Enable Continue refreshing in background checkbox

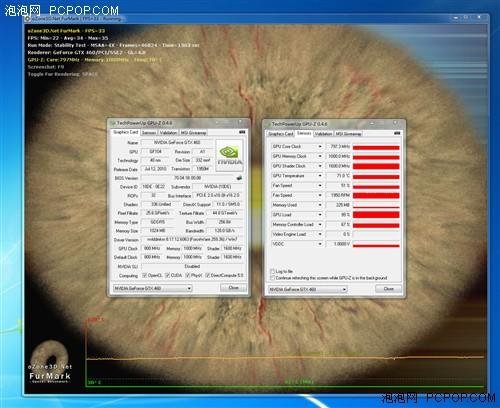(x=272, y=278)
